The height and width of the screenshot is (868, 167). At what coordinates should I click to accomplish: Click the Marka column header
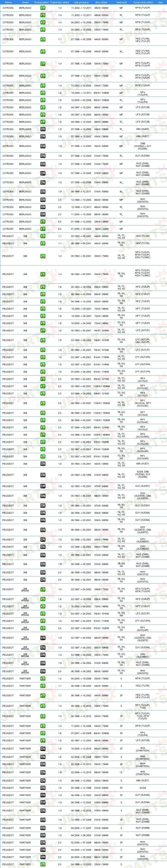(x=8, y=2)
